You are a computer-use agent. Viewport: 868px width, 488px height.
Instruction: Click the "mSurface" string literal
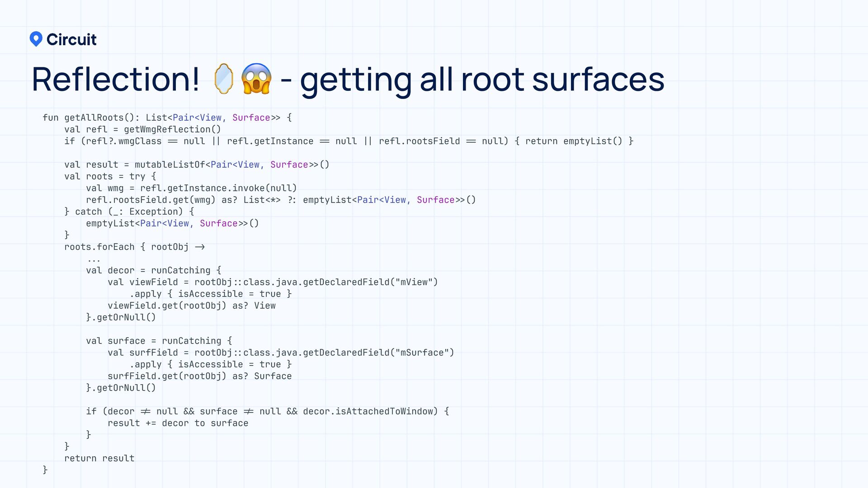click(422, 353)
